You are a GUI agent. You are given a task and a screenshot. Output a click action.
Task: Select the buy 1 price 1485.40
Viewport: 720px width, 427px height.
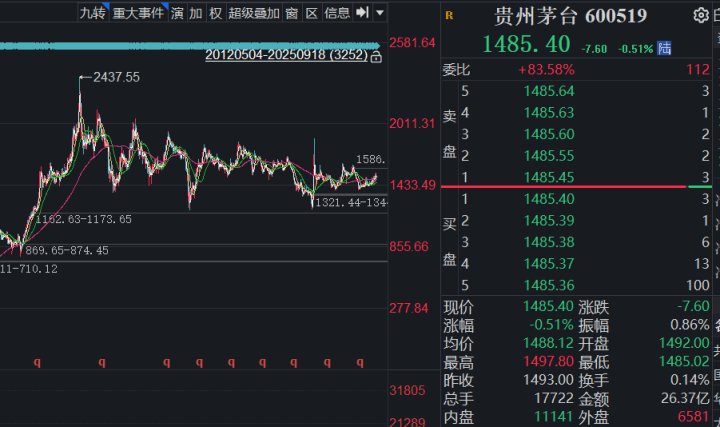[549, 199]
